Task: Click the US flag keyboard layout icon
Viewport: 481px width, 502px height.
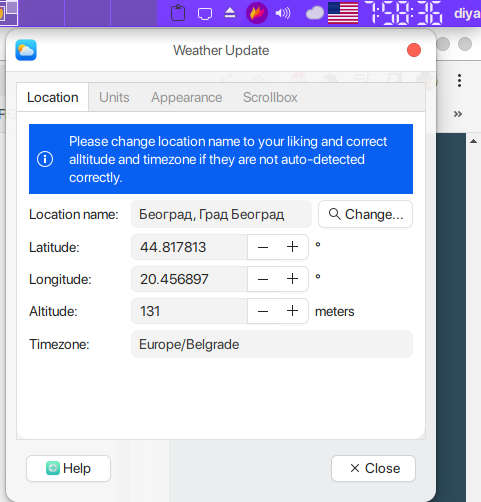Action: [x=343, y=13]
